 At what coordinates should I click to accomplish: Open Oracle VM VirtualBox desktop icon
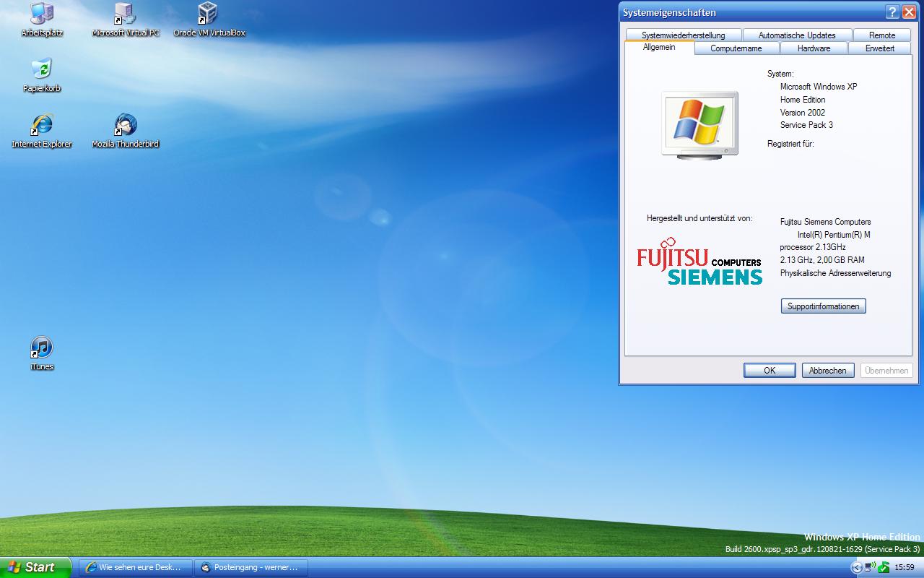[x=209, y=14]
